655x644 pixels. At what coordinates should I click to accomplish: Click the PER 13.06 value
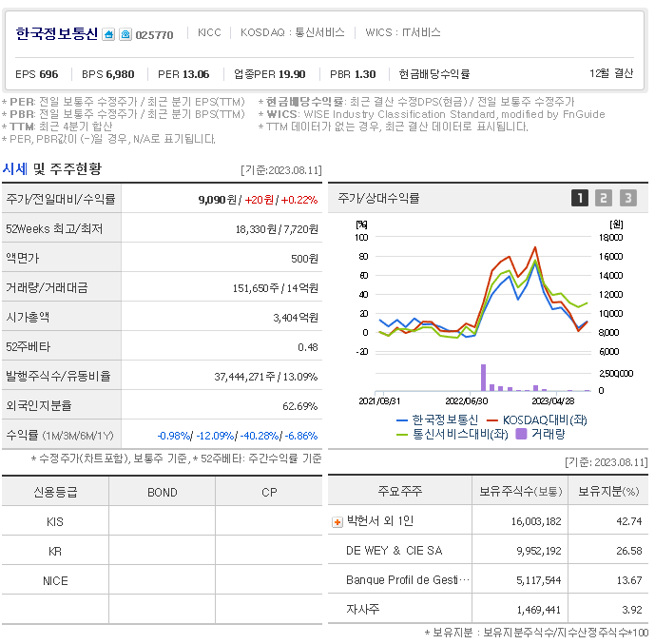click(x=183, y=74)
